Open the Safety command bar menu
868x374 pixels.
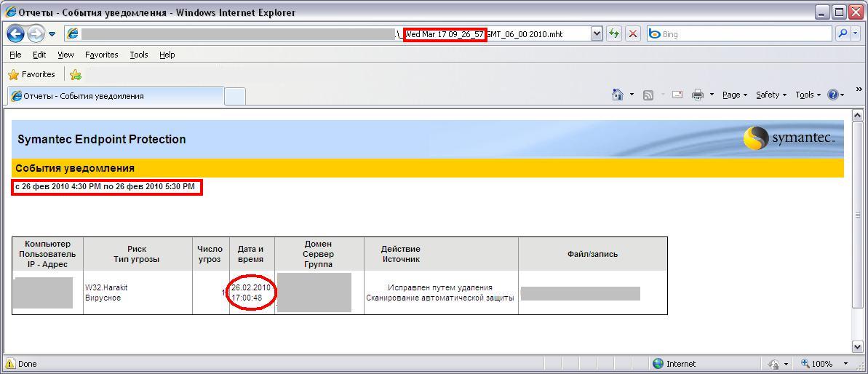[771, 95]
